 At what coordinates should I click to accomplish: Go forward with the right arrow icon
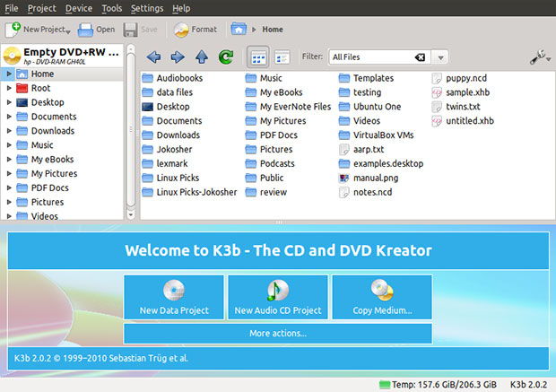point(178,57)
